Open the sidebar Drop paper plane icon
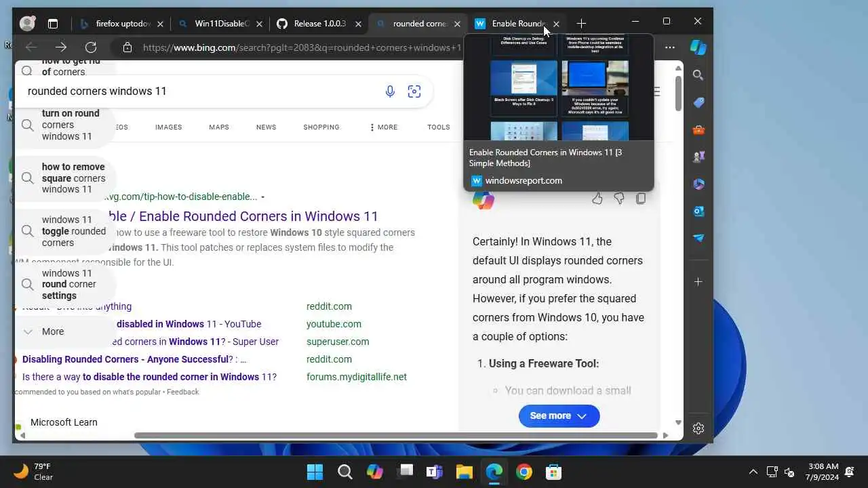 [x=698, y=238]
